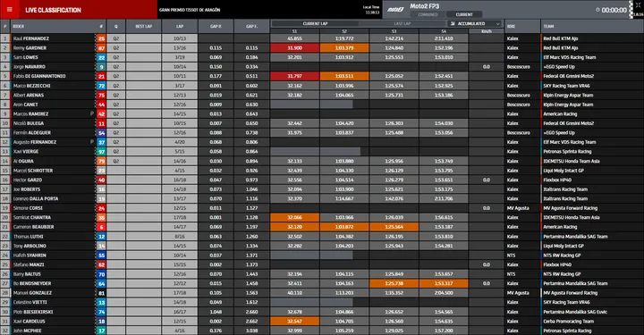This screenshot has height=335, width=644.
Task: Select rider Simone Corsi
Action: point(28,208)
